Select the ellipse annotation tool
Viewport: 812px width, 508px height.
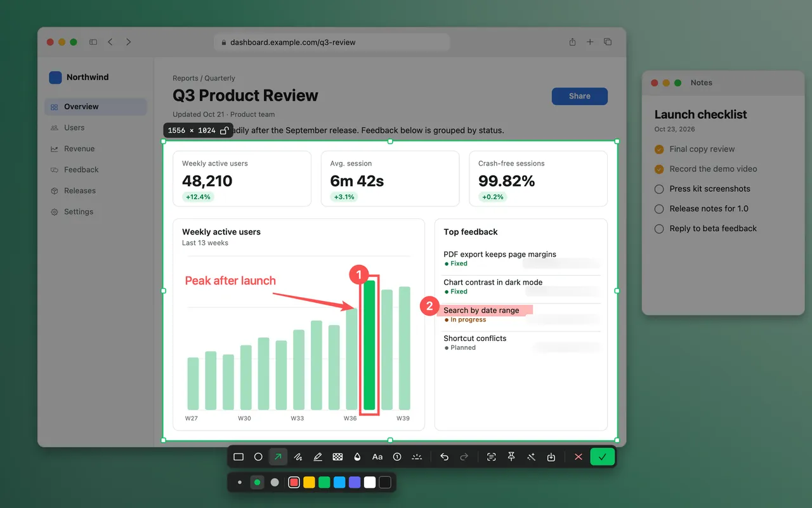tap(258, 457)
